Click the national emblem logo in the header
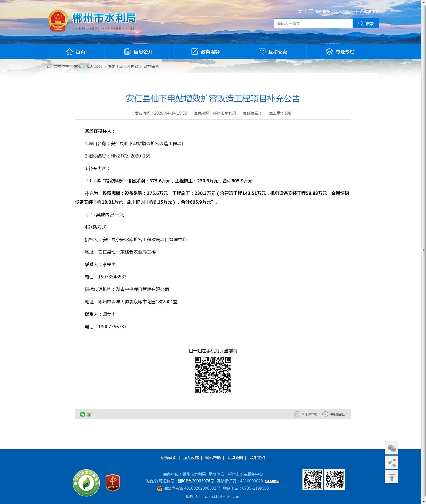 58,21
